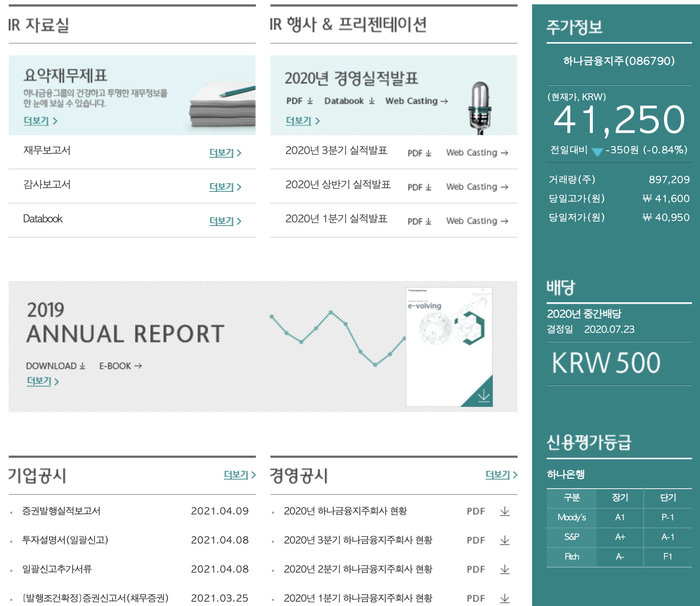Open 더보기 for the 기업공시 section
This screenshot has height=606, width=700.
[240, 475]
